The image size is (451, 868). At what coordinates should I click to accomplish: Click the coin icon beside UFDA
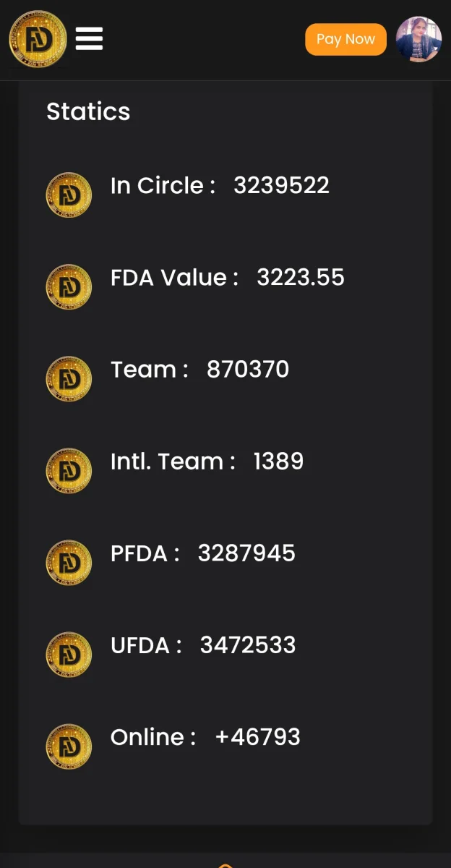(69, 655)
